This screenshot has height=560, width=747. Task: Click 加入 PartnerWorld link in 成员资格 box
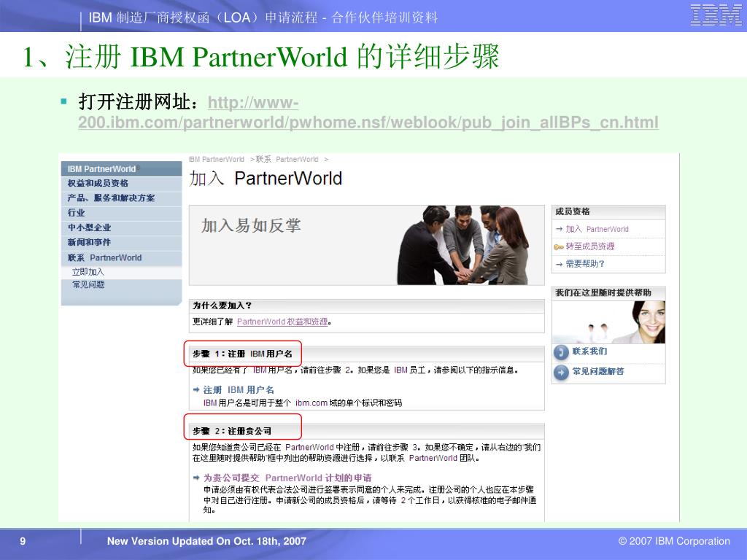tap(597, 229)
